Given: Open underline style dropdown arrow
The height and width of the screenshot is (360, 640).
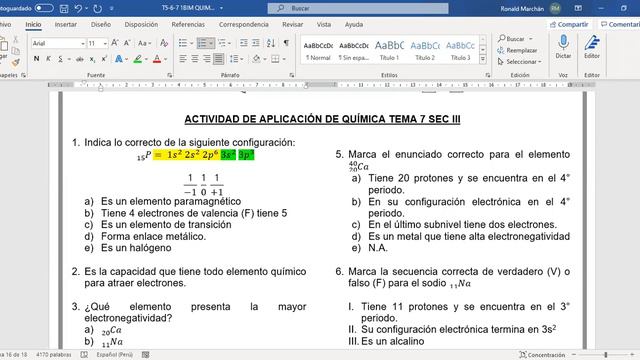Looking at the screenshot, I should point(69,59).
